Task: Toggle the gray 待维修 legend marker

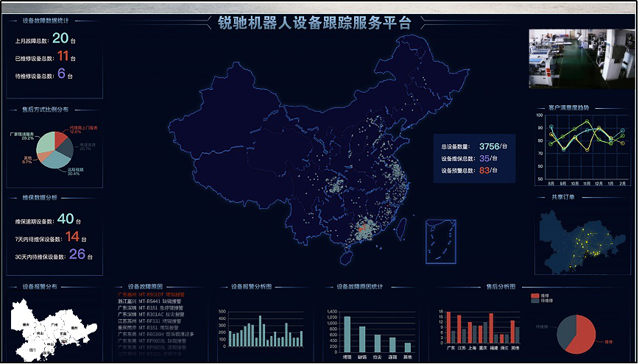Action: (535, 301)
